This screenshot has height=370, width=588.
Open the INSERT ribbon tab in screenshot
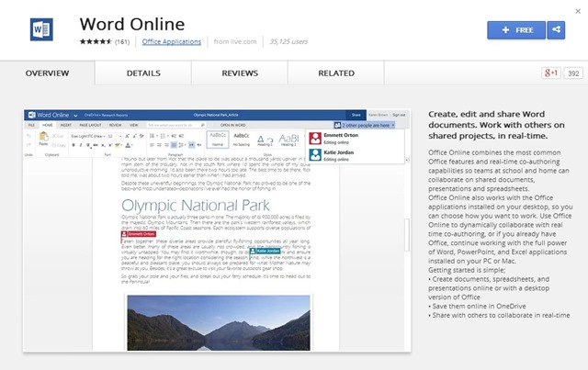click(66, 125)
